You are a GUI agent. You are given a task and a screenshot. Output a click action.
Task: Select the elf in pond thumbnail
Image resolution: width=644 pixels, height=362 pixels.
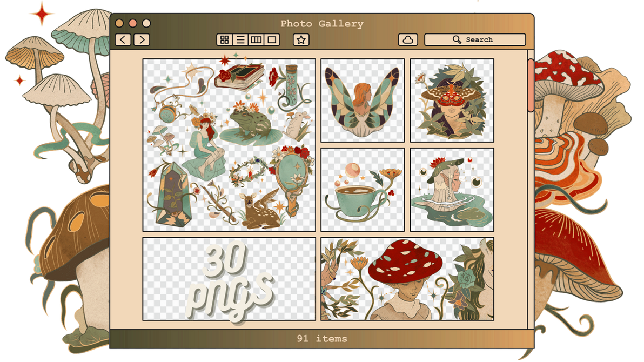(x=452, y=190)
